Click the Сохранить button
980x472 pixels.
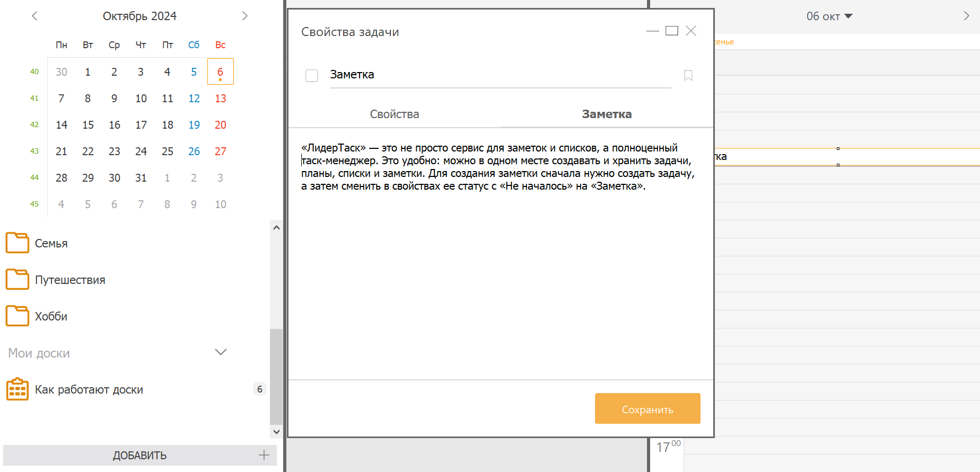[647, 408]
